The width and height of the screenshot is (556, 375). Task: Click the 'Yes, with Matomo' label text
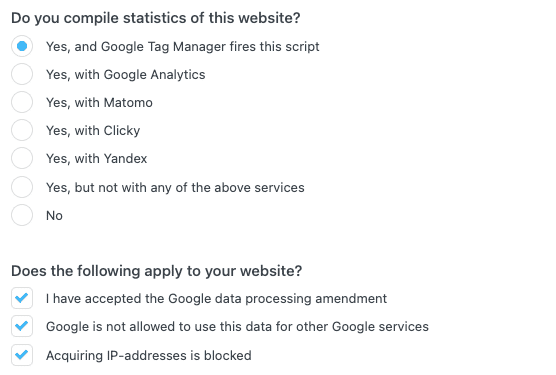pos(99,103)
